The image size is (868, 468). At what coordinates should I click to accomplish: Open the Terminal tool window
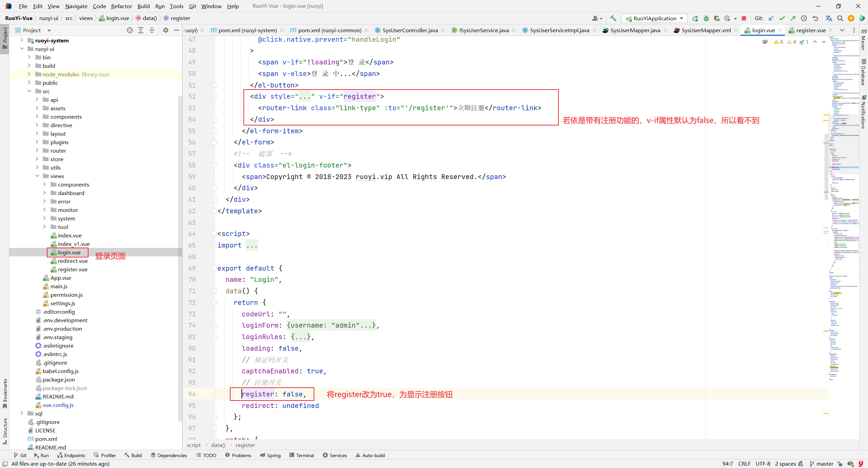click(301, 455)
